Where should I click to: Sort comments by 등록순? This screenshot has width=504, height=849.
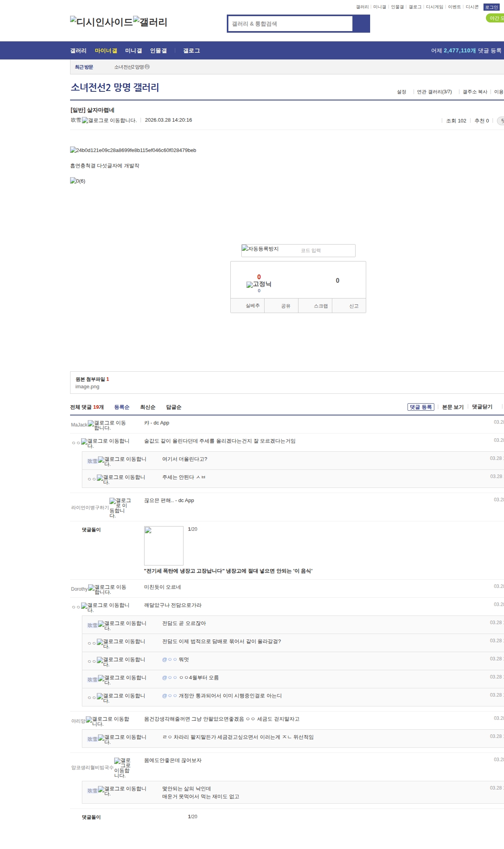122,407
